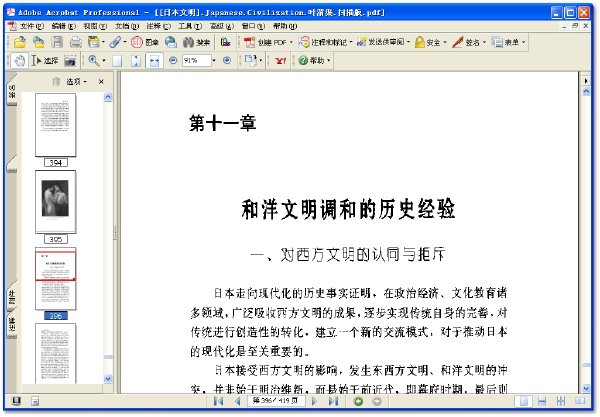
Task: Click the trash icon in thumbnail panel
Action: tap(56, 81)
